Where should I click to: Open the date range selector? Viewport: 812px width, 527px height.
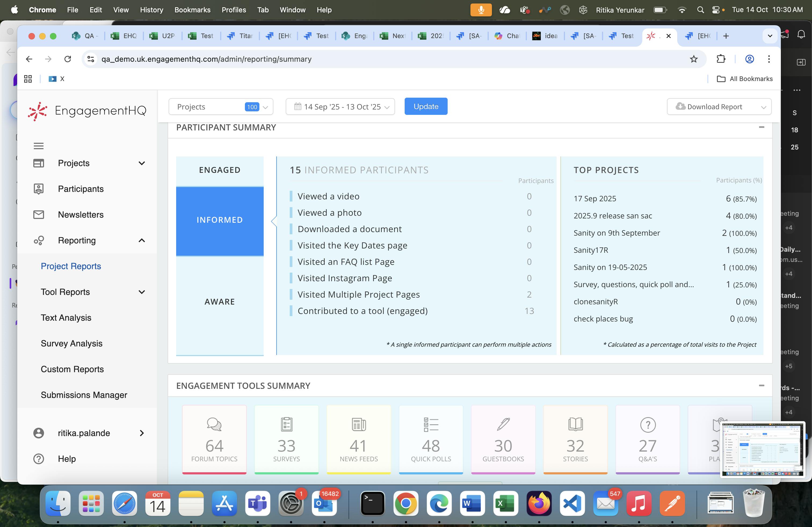[x=340, y=106]
